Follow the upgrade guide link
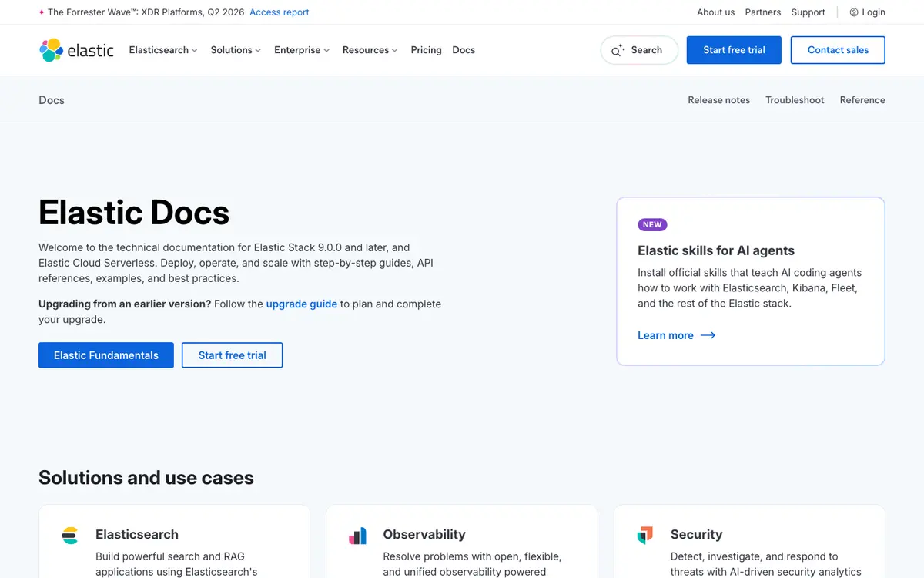Viewport: 924px width, 578px height. 302,304
